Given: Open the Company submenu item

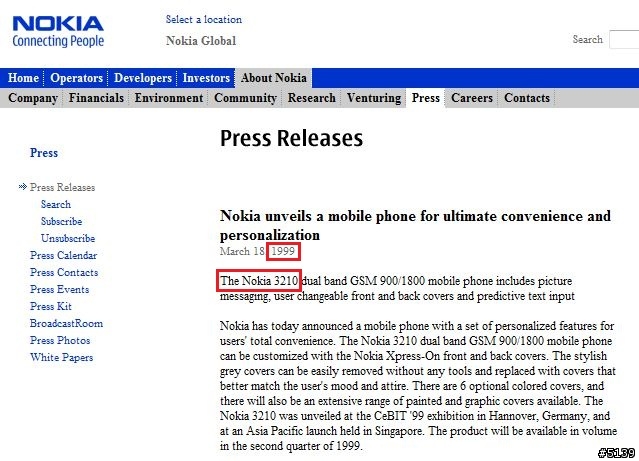Looking at the screenshot, I should tap(33, 98).
